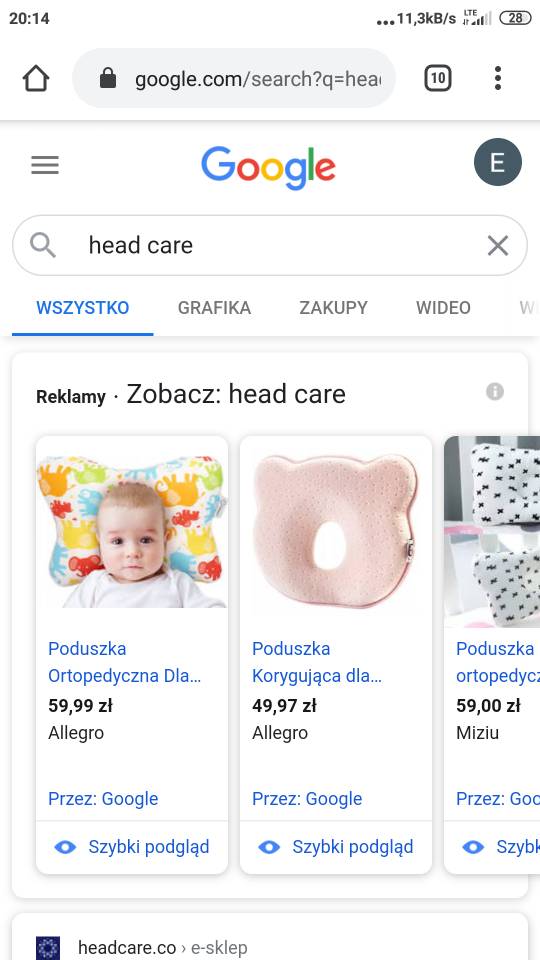Image resolution: width=540 pixels, height=960 pixels.
Task: Open the headcare.co e-sklep result
Action: tap(162, 948)
